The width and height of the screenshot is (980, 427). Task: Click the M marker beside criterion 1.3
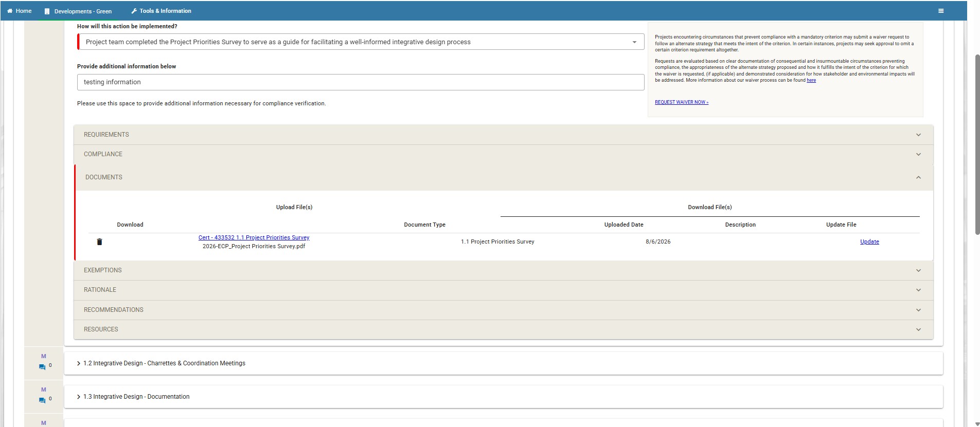(44, 389)
